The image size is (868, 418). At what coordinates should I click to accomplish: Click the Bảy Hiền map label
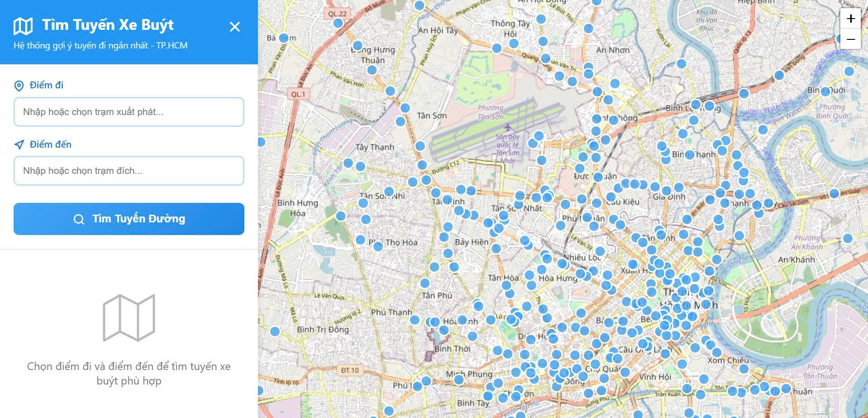point(472,242)
